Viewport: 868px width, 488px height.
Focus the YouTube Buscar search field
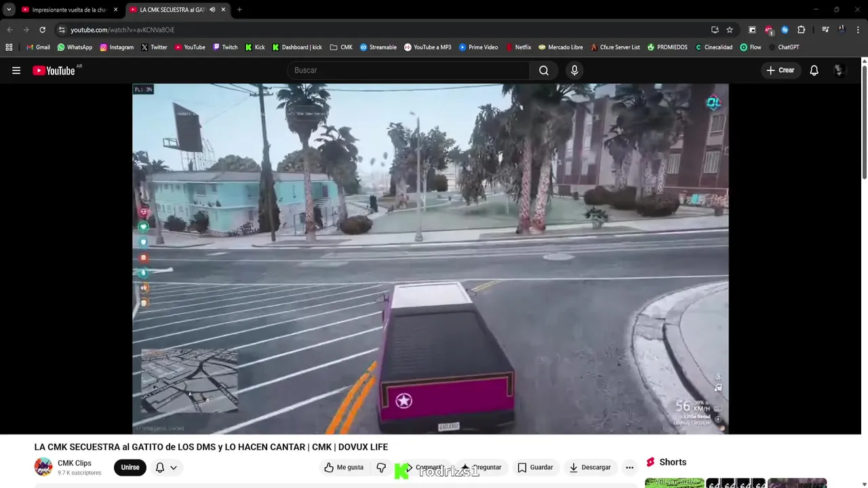tap(409, 70)
